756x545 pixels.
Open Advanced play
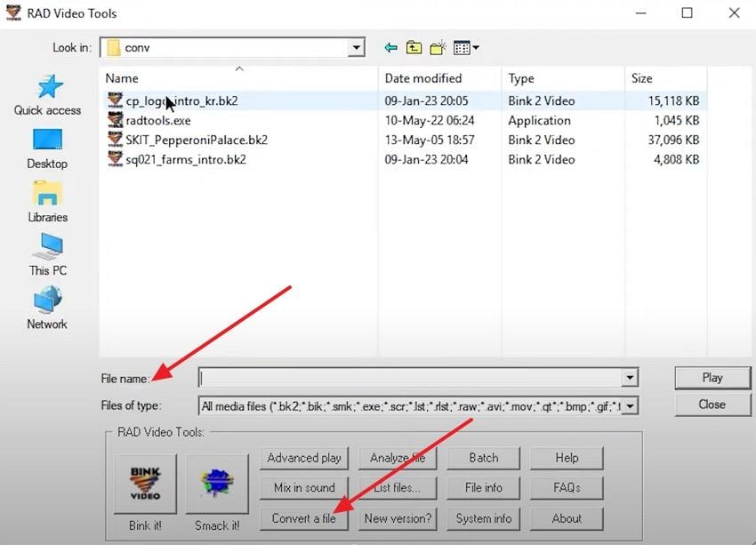pyautogui.click(x=304, y=458)
